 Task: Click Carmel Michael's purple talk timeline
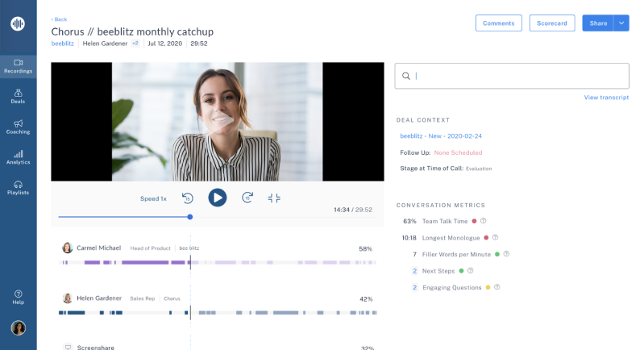point(218,262)
